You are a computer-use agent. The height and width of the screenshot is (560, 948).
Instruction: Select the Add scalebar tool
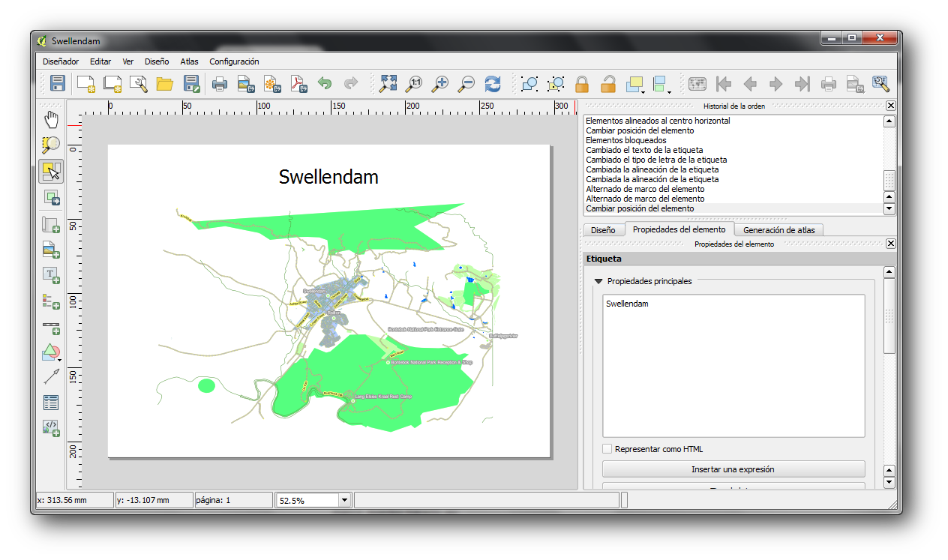pyautogui.click(x=51, y=328)
